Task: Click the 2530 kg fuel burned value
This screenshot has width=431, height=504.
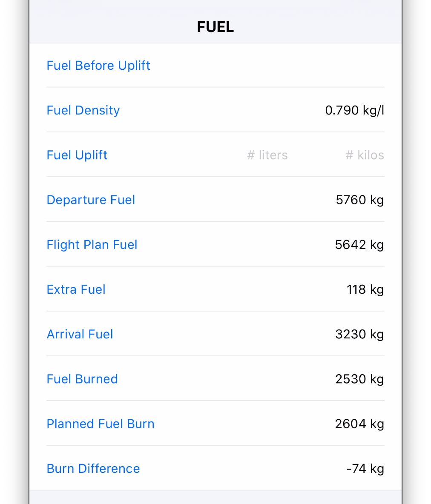Action: click(x=359, y=379)
